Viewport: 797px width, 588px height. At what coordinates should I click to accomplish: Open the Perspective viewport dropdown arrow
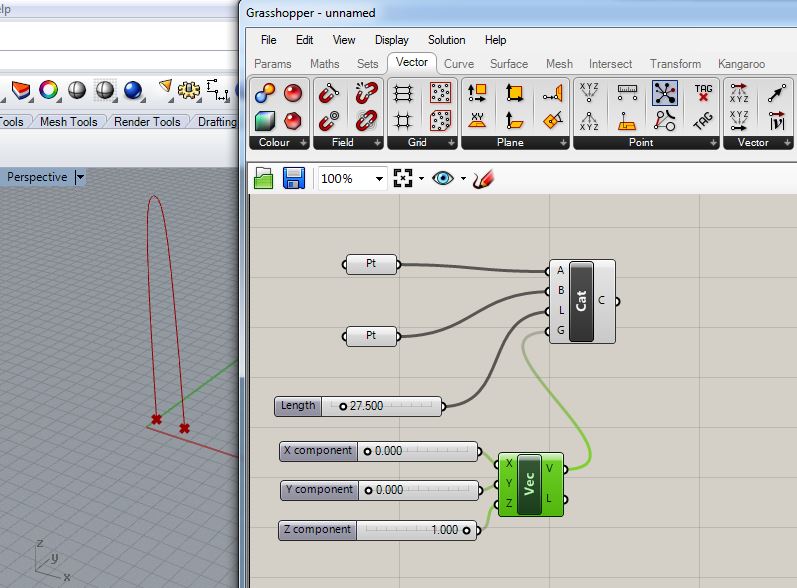pos(80,177)
